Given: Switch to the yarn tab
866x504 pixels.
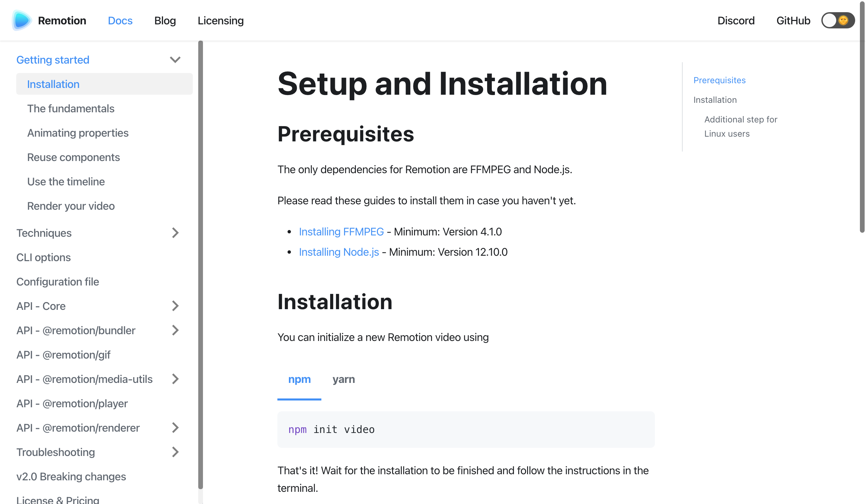Looking at the screenshot, I should pos(344,379).
